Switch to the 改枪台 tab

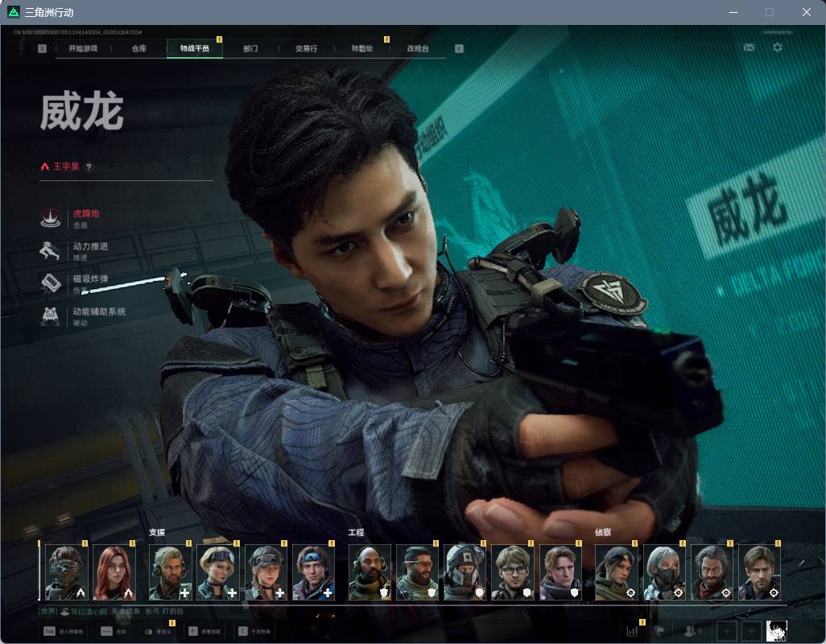click(x=418, y=48)
